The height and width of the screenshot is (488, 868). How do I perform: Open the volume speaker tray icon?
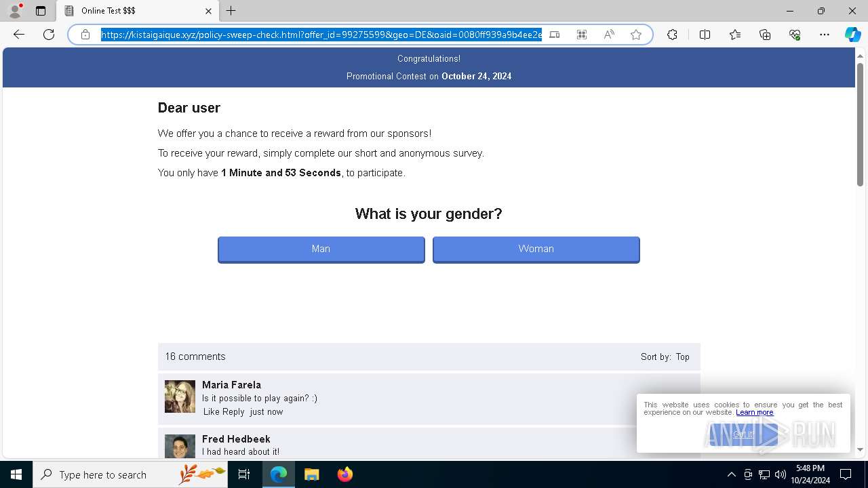coord(781,474)
